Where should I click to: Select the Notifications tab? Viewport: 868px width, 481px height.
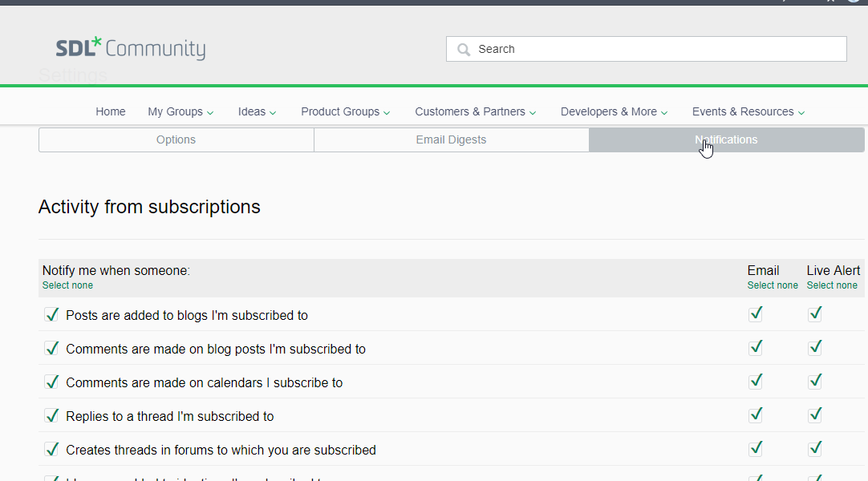click(x=726, y=139)
